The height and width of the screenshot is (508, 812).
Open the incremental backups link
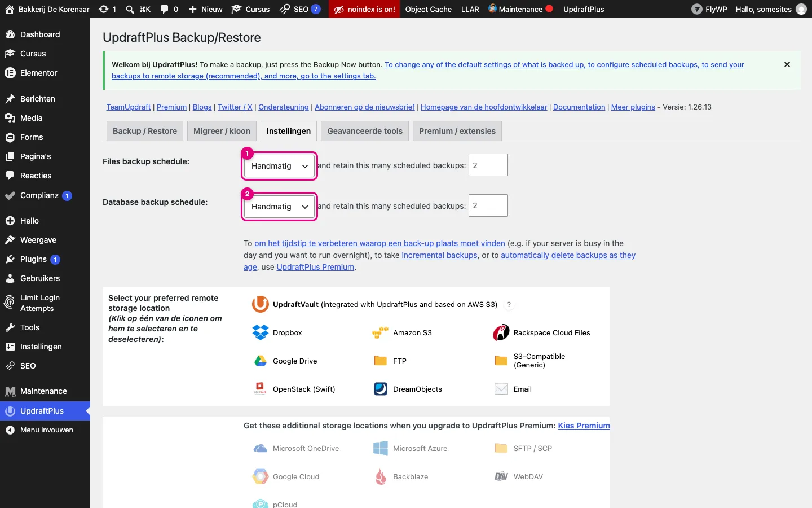tap(439, 255)
